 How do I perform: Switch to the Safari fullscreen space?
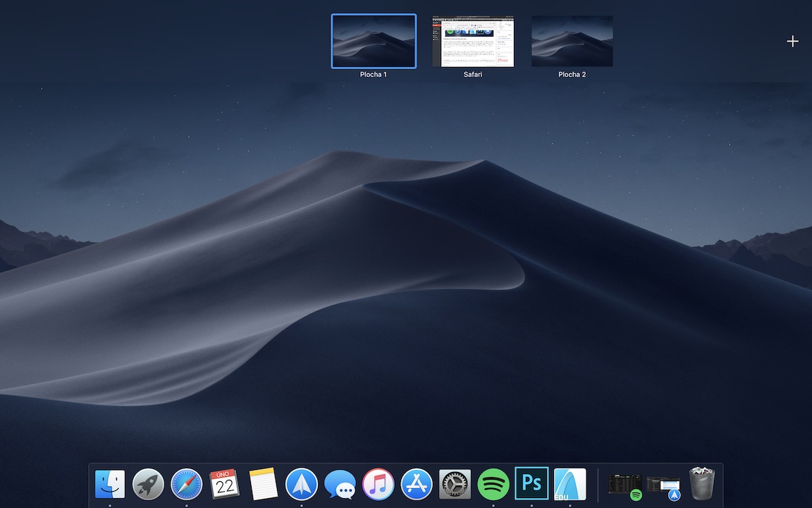[473, 42]
